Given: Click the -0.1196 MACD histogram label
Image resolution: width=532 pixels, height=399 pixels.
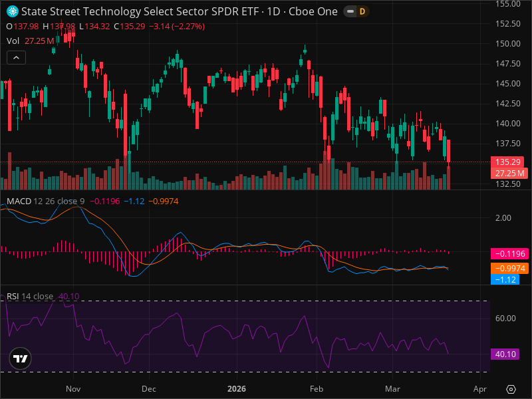Looking at the screenshot, I should [509, 253].
